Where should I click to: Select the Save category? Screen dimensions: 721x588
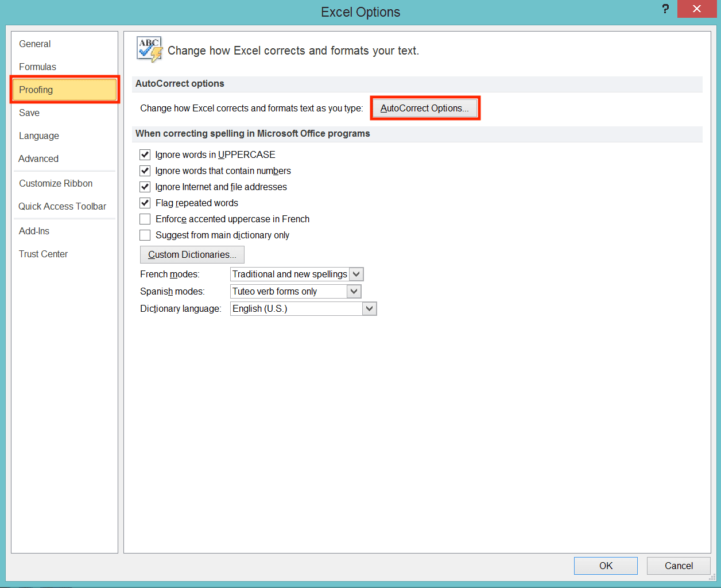[x=64, y=113]
